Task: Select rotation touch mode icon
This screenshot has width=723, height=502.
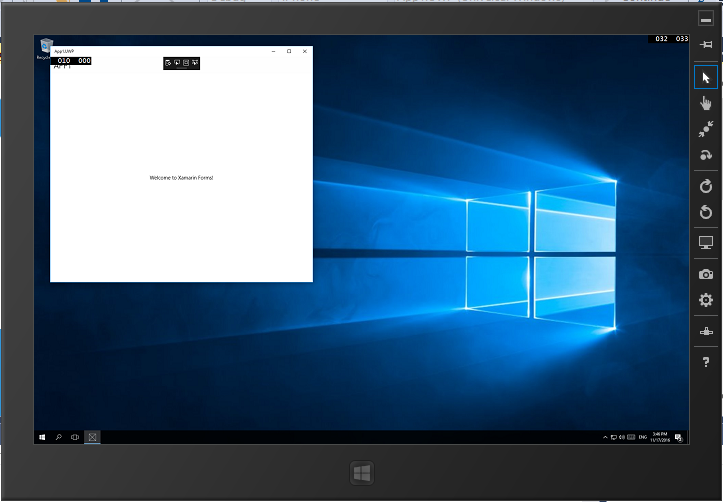Action: (705, 155)
